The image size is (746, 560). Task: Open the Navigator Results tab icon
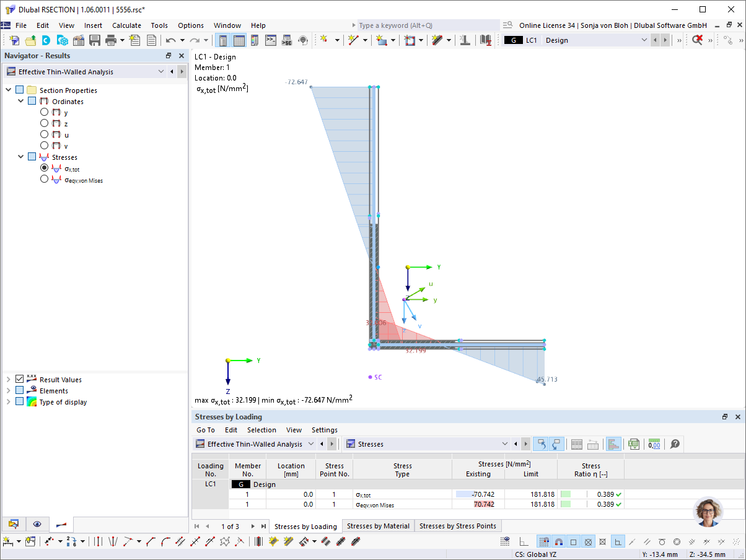[x=61, y=524]
